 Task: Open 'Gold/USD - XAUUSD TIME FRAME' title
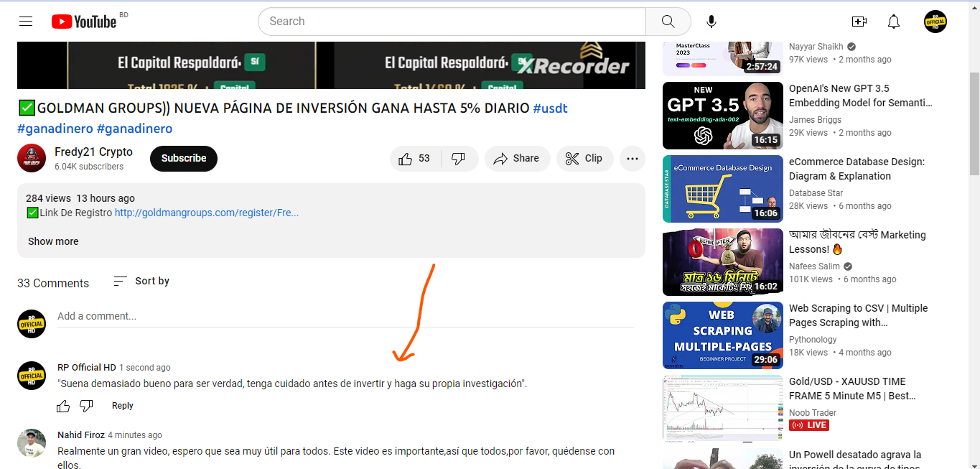click(x=852, y=389)
